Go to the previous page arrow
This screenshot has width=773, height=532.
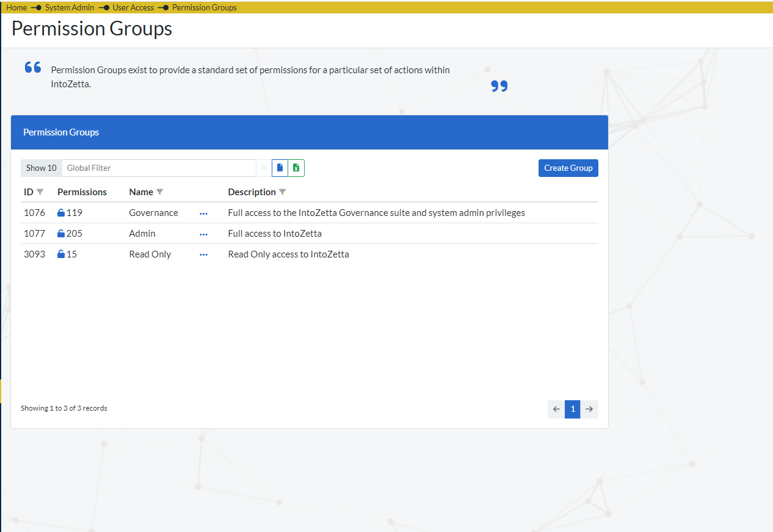(x=556, y=409)
